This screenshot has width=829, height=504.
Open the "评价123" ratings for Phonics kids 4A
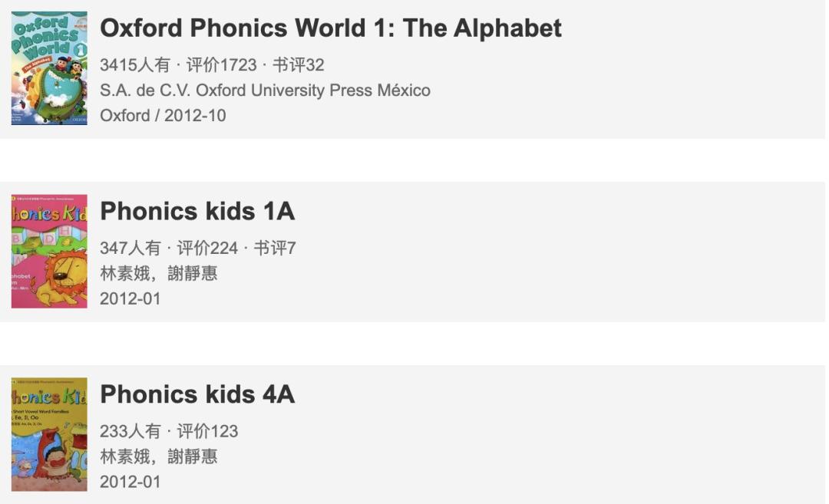pos(207,431)
